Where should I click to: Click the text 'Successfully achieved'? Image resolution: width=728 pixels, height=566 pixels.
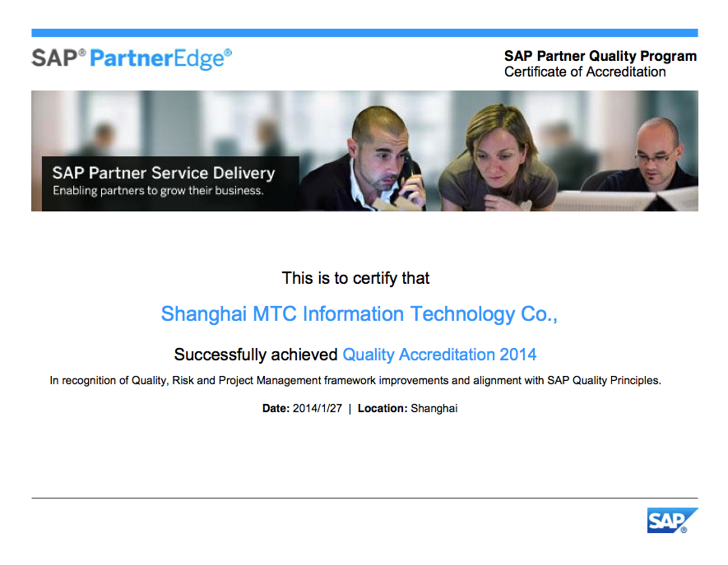tap(256, 355)
